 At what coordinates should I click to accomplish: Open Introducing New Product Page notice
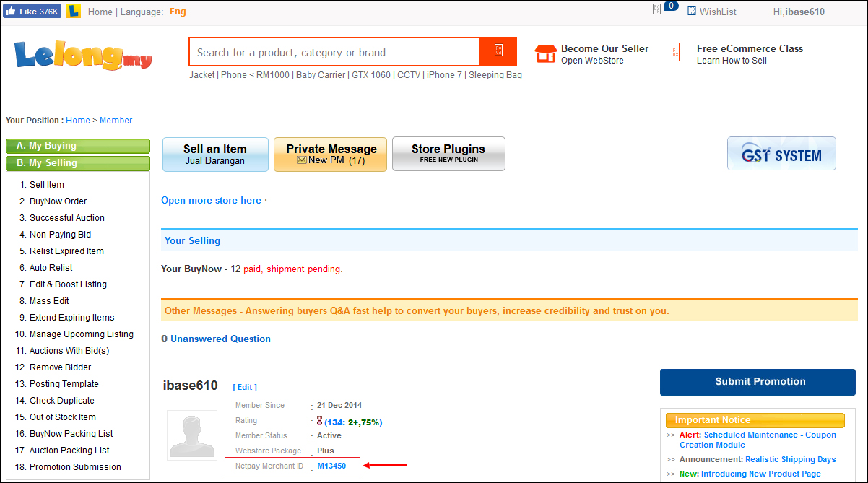(761, 474)
